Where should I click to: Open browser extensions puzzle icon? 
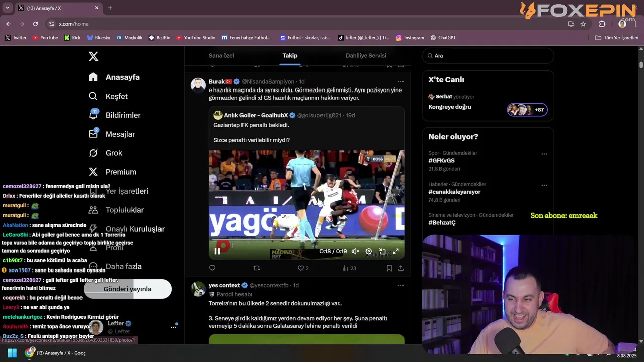pyautogui.click(x=602, y=24)
